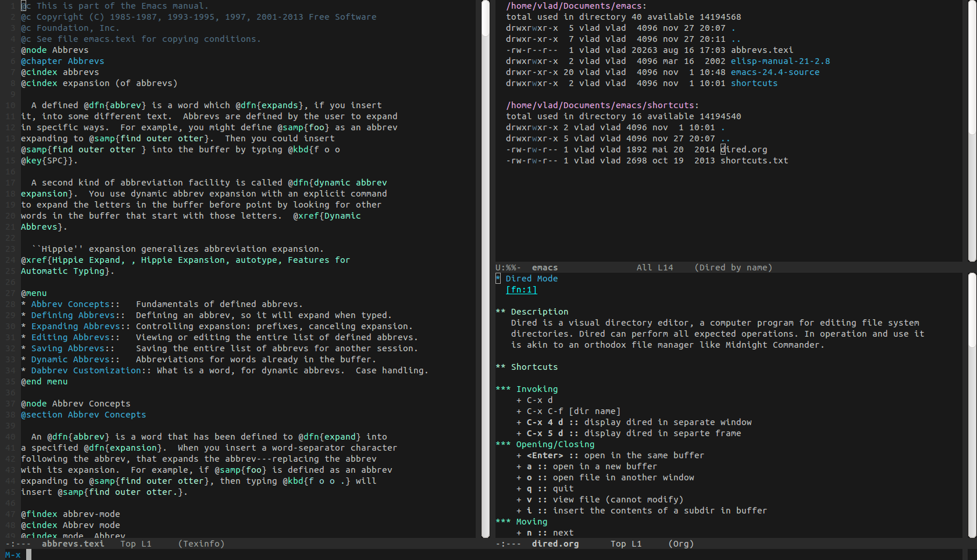This screenshot has height=560, width=977.
Task: Open the emacs-24.4-source directory in Dired
Action: click(x=775, y=72)
